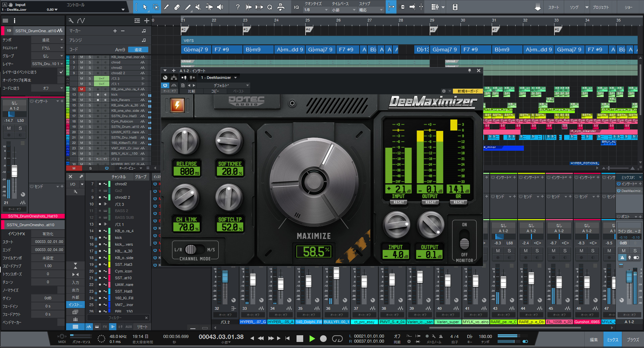The image size is (644, 348).
Task: Click the スタート field 00033.02.01.00
Action: (48, 242)
